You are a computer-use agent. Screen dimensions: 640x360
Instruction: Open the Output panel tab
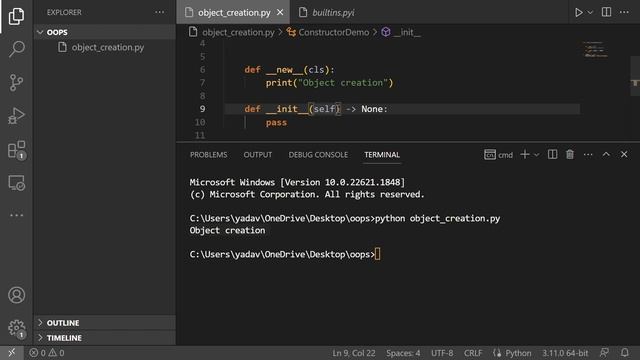pos(258,155)
